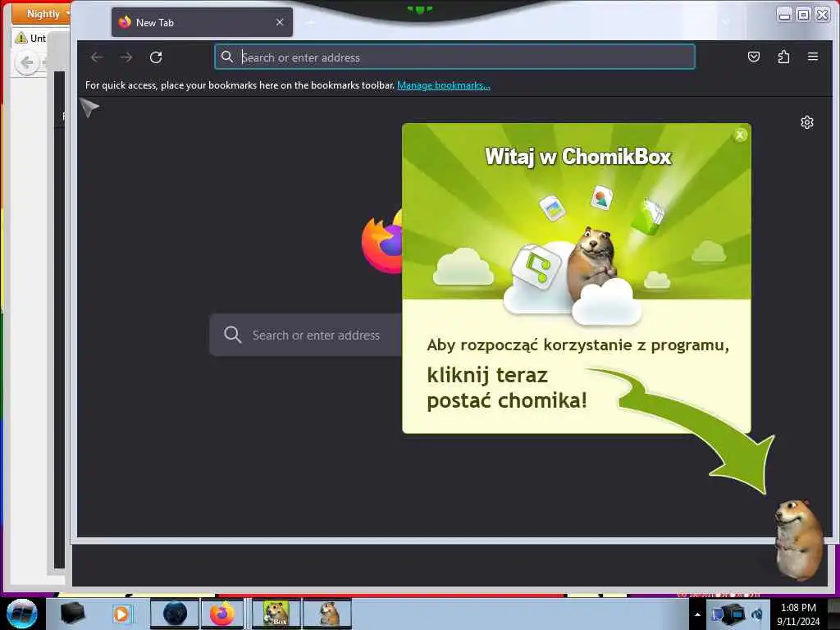The image size is (840, 630).
Task: Show hidden system tray icons
Action: coord(697,614)
